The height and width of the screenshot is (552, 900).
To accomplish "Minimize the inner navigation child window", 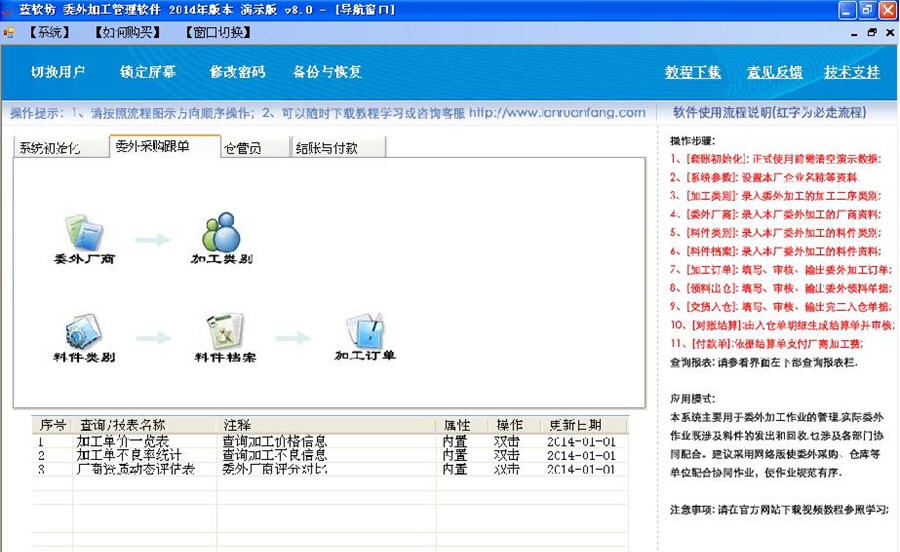I will (854, 33).
